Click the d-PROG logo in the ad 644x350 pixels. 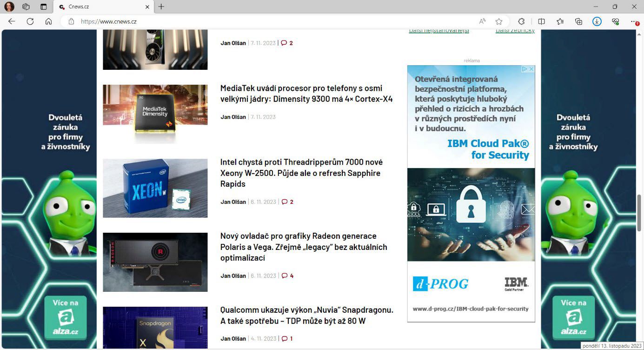point(440,283)
